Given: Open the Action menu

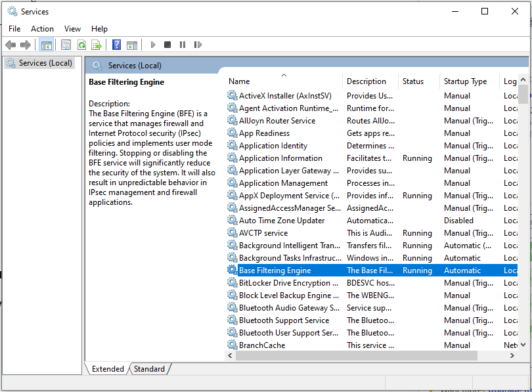Looking at the screenshot, I should (x=42, y=29).
